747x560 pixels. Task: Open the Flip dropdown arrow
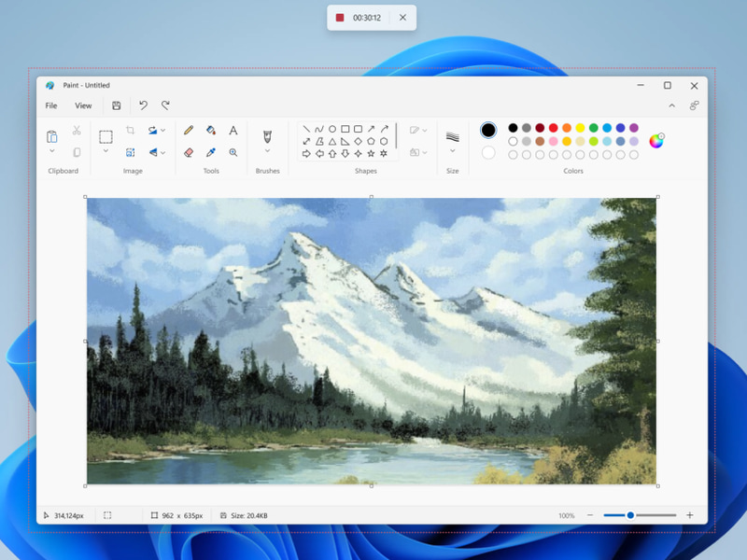162,152
